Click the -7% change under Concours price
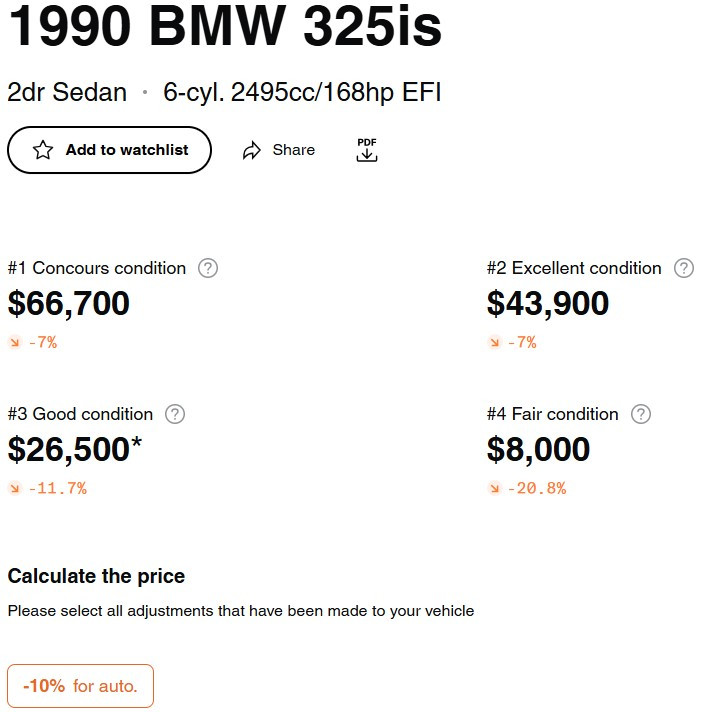The image size is (705, 712). click(x=43, y=342)
